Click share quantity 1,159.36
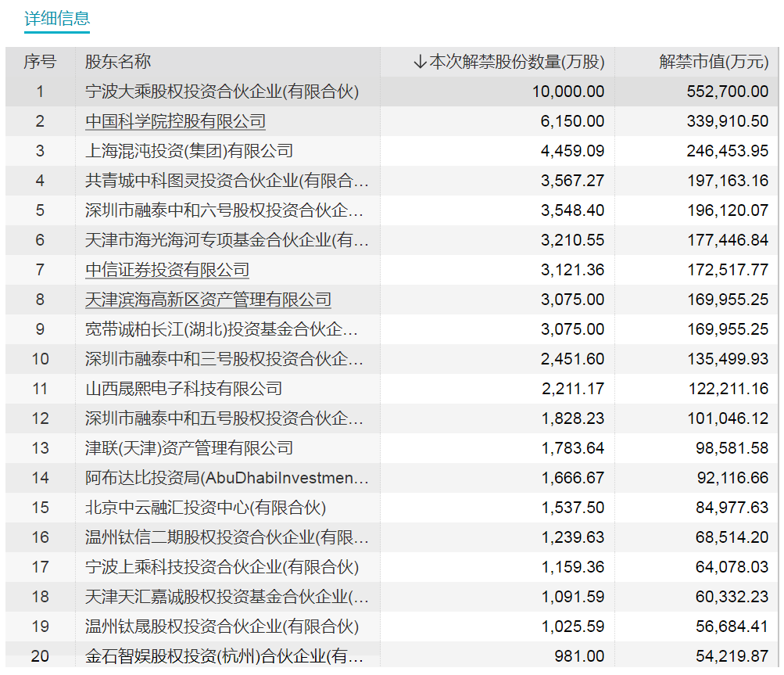This screenshot has width=784, height=675. coord(573,567)
